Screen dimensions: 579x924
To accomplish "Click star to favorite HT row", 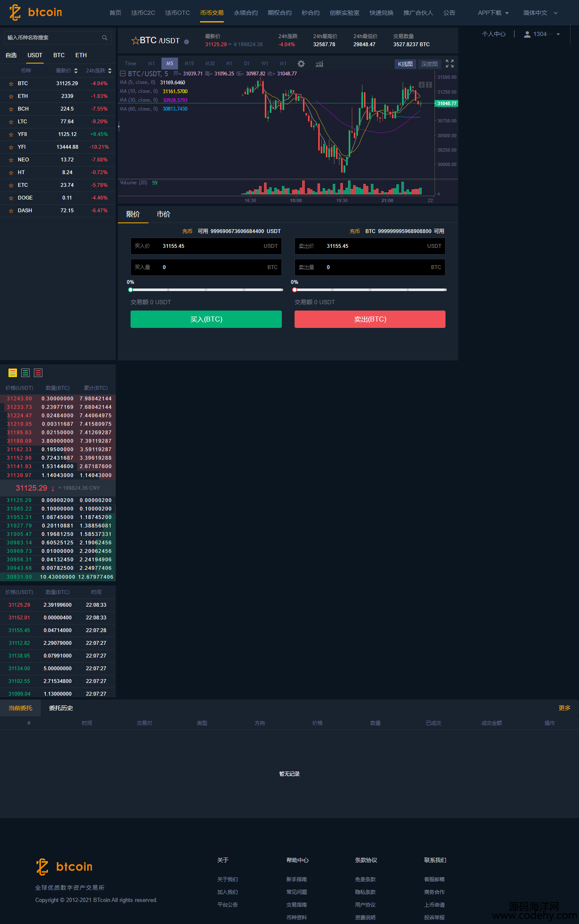I will (11, 173).
